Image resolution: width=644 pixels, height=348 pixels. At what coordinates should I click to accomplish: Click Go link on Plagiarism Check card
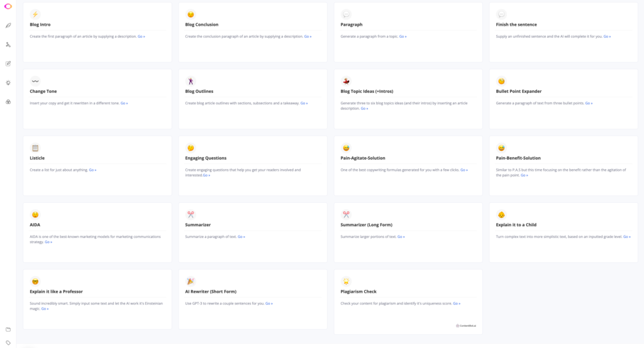(457, 303)
